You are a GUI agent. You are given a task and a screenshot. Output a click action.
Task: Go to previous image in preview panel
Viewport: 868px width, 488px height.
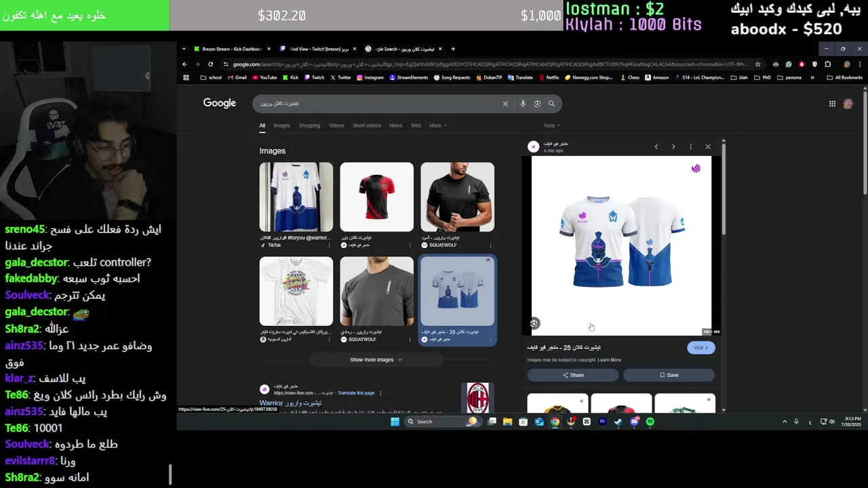click(656, 146)
